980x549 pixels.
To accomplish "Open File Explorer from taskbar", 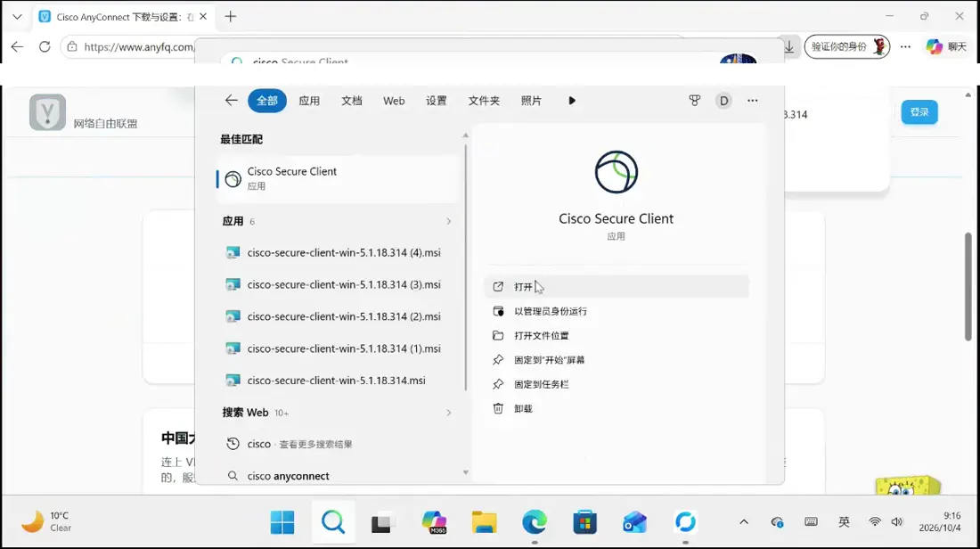I will pos(485,522).
